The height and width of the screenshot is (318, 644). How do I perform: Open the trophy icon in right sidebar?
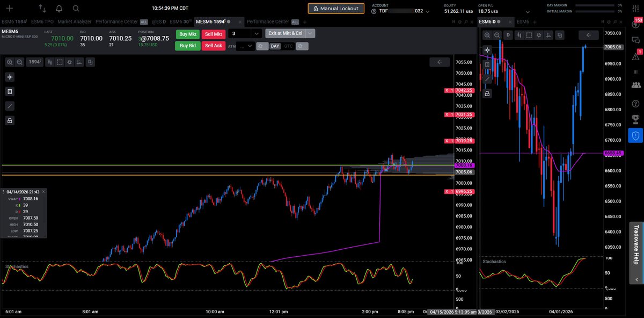point(636,119)
